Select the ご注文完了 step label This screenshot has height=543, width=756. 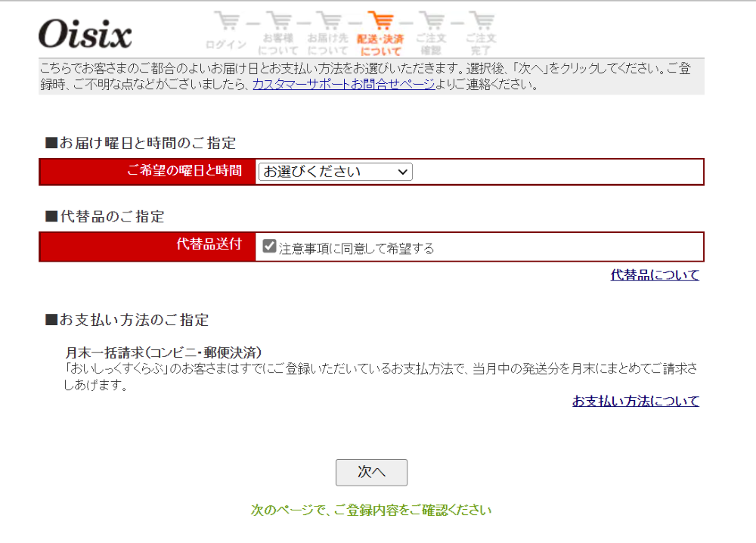click(x=481, y=44)
